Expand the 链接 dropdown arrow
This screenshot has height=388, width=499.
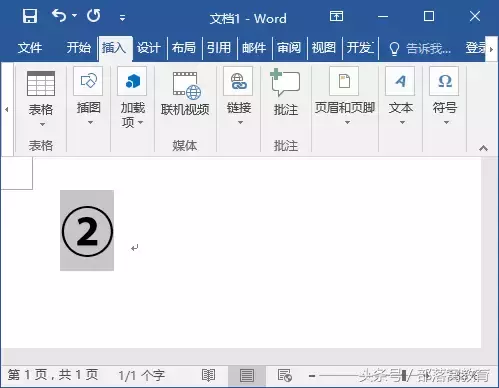240,122
